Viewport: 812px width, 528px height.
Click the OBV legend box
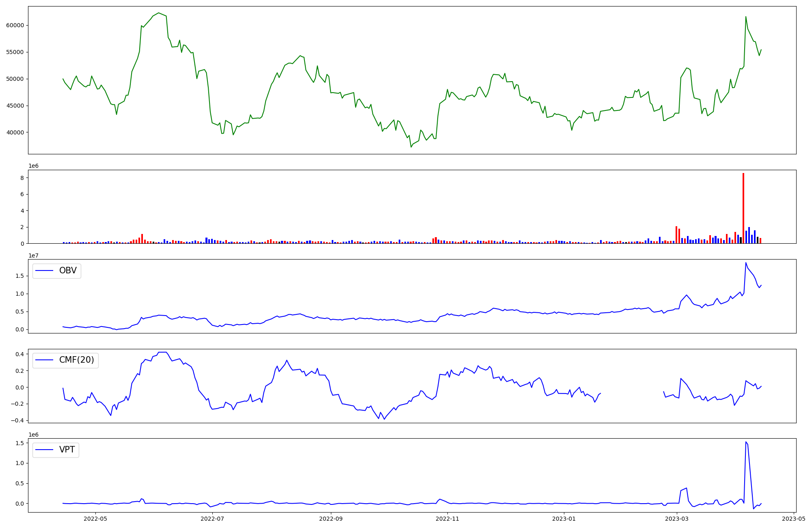click(57, 271)
